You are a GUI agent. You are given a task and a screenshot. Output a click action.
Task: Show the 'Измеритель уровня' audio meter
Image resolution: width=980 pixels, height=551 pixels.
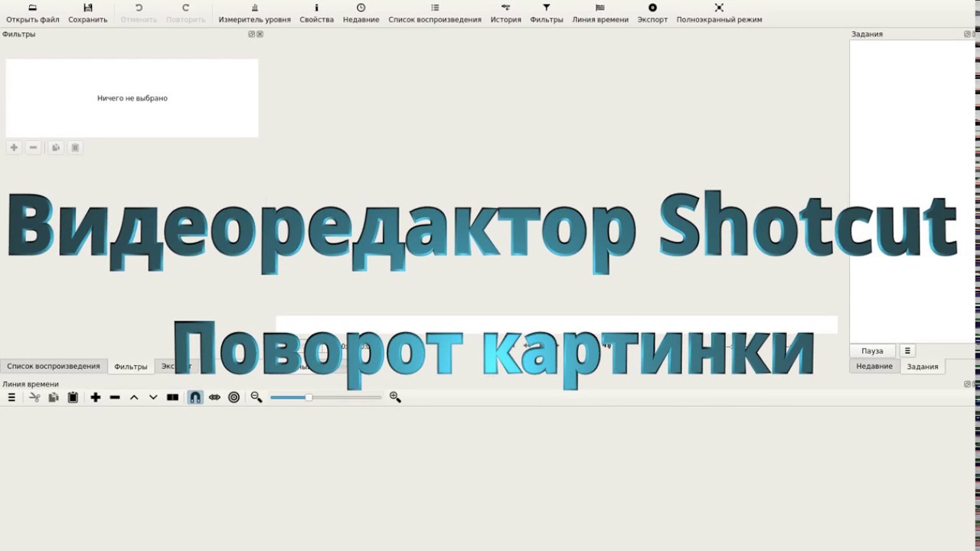(254, 13)
